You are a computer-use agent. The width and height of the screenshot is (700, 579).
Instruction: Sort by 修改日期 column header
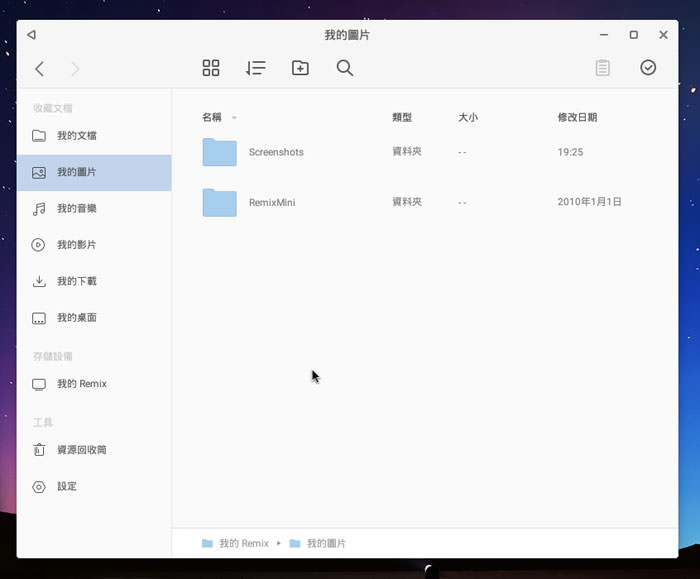(x=577, y=117)
